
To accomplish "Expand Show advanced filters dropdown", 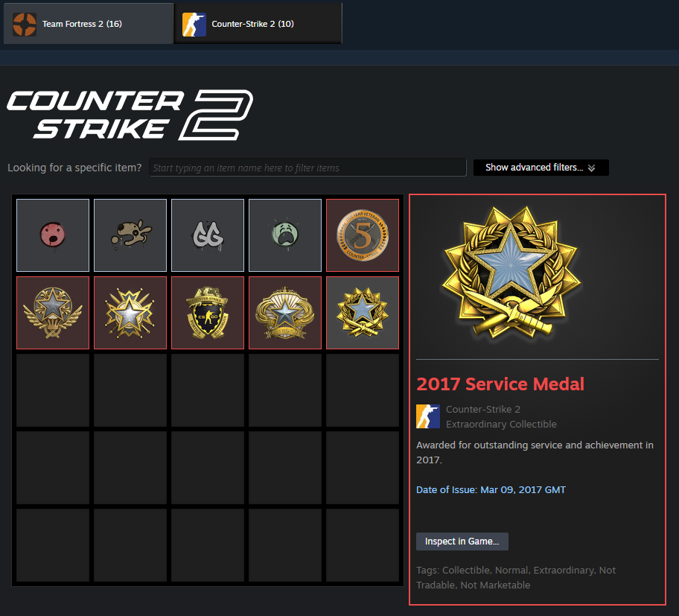I will click(541, 168).
